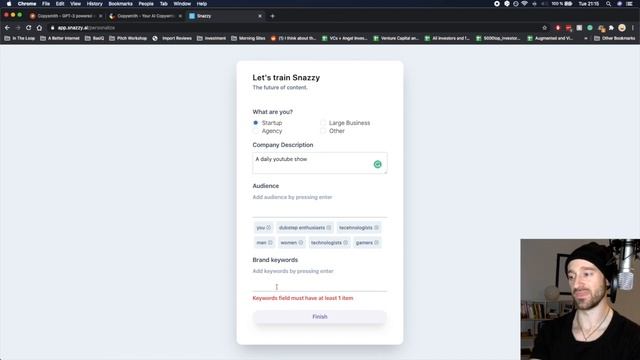Focus the Audience input field
The image size is (640, 360).
click(320, 209)
